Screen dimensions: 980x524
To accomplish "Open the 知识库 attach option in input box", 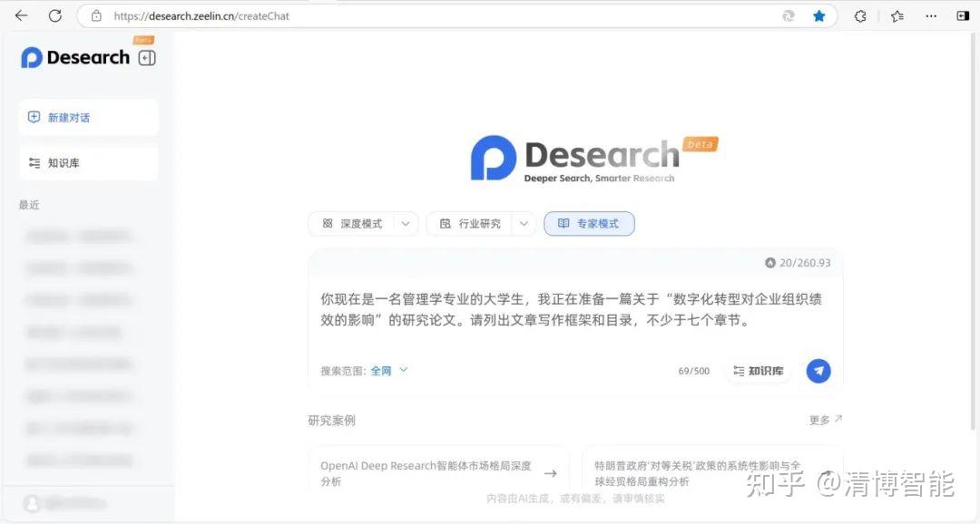I will (x=759, y=371).
